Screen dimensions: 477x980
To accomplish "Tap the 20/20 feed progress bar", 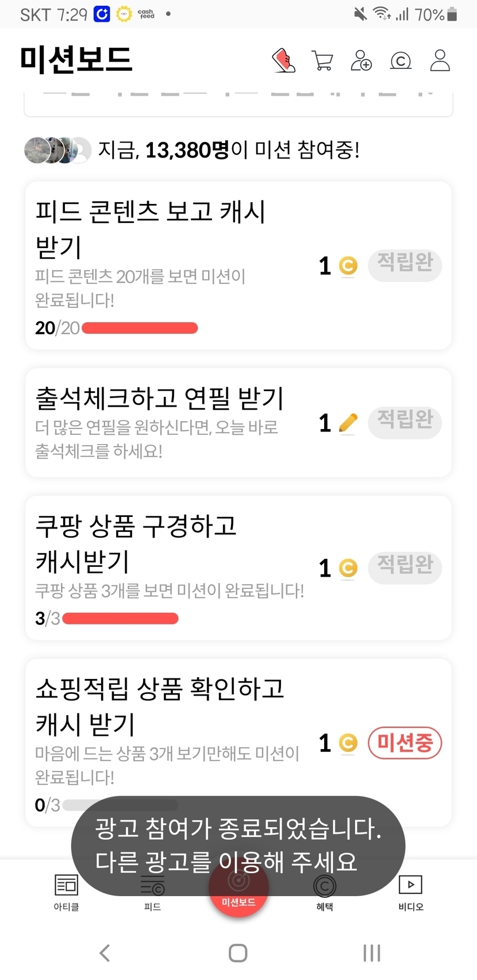I will point(140,328).
